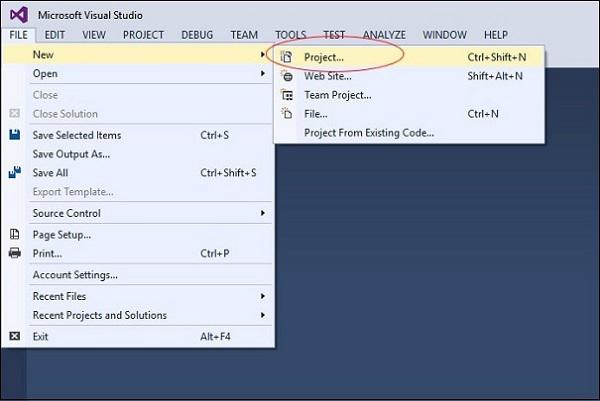Expand the Source Control submenu
The image size is (600, 401).
click(262, 213)
